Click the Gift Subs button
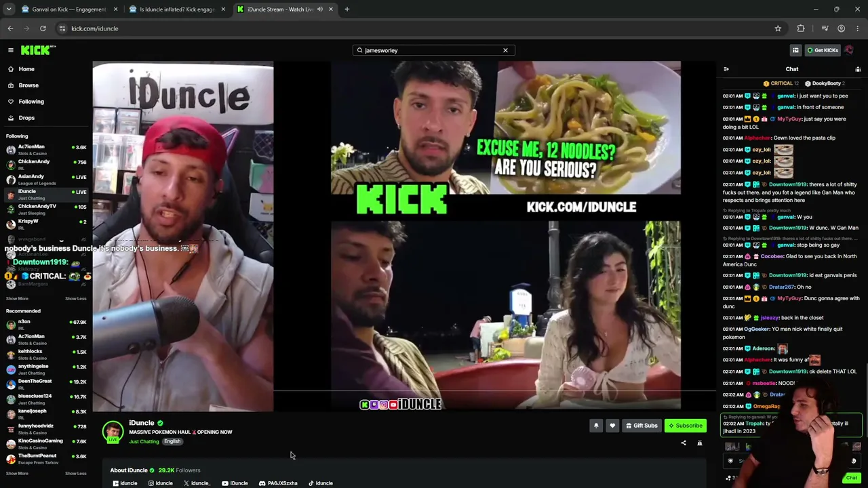The image size is (868, 488). coord(642,426)
